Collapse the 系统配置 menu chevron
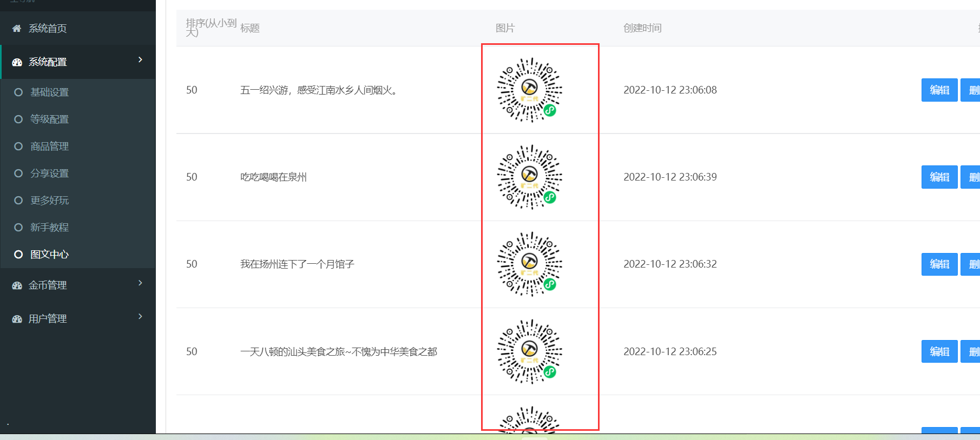This screenshot has width=980, height=440. click(140, 59)
